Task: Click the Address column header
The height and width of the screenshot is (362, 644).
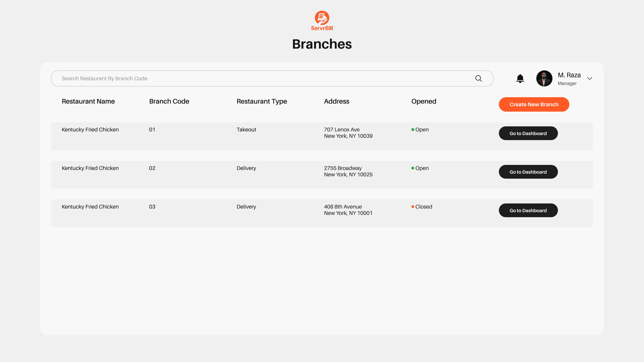Action: [x=336, y=102]
